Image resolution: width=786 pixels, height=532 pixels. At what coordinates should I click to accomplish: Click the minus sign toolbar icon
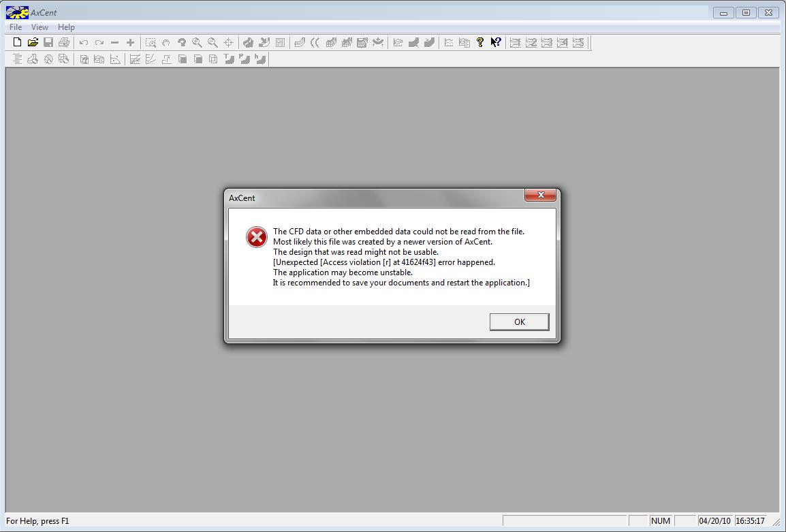click(x=115, y=43)
